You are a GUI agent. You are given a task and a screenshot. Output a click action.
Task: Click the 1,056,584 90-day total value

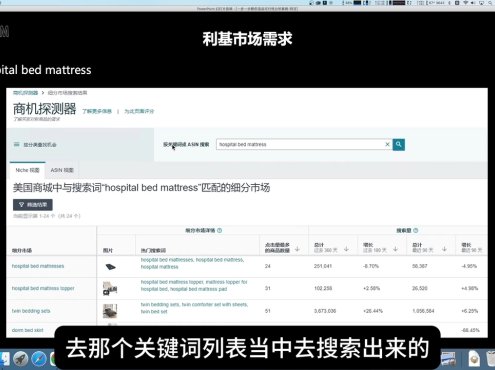point(423,311)
